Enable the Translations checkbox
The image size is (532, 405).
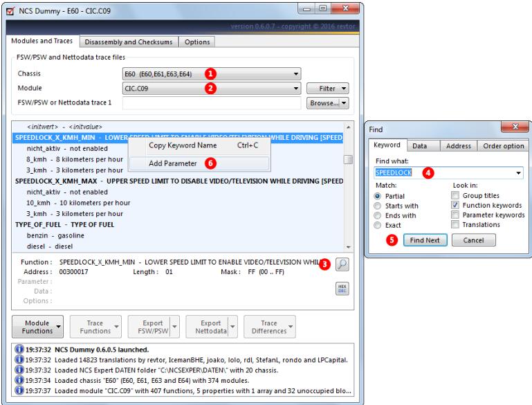457,225
